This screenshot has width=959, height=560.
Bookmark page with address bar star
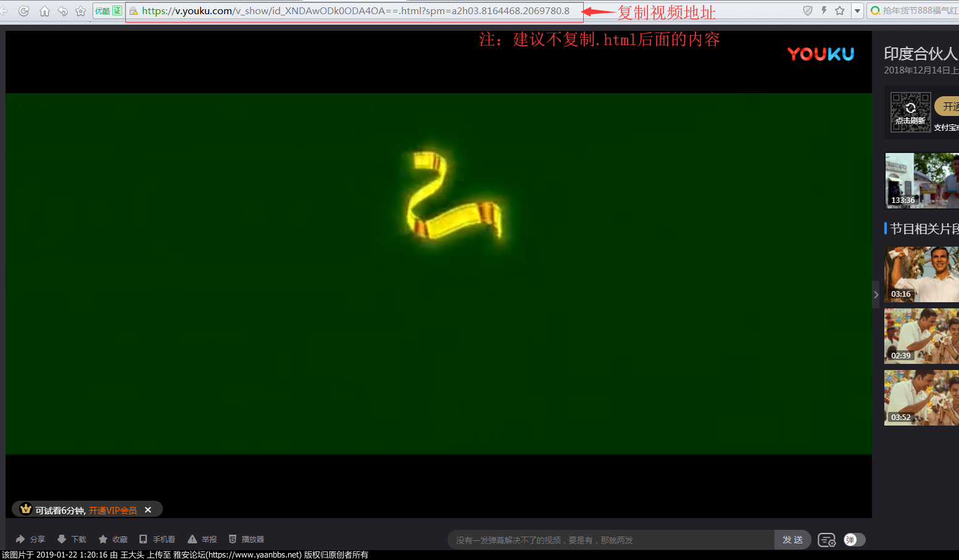[840, 10]
